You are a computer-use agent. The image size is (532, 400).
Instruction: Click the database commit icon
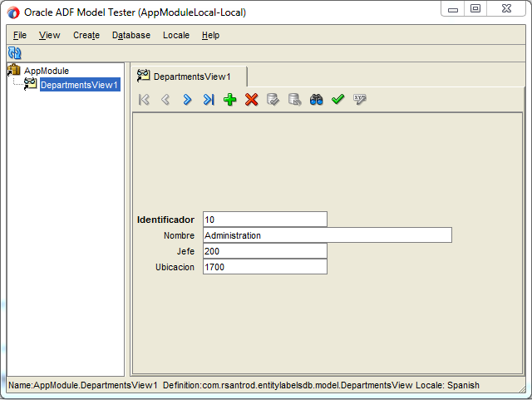pos(273,100)
